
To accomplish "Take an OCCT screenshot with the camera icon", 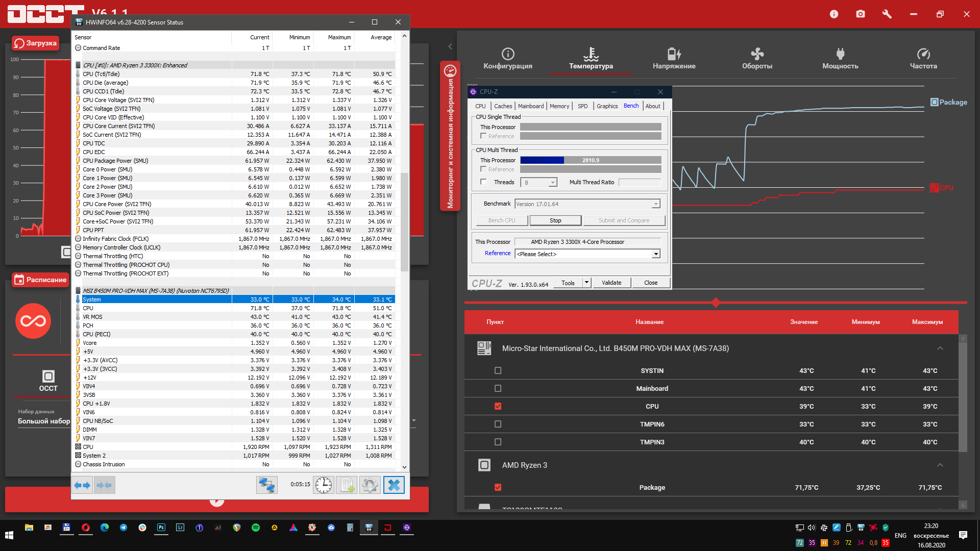I will point(861,14).
